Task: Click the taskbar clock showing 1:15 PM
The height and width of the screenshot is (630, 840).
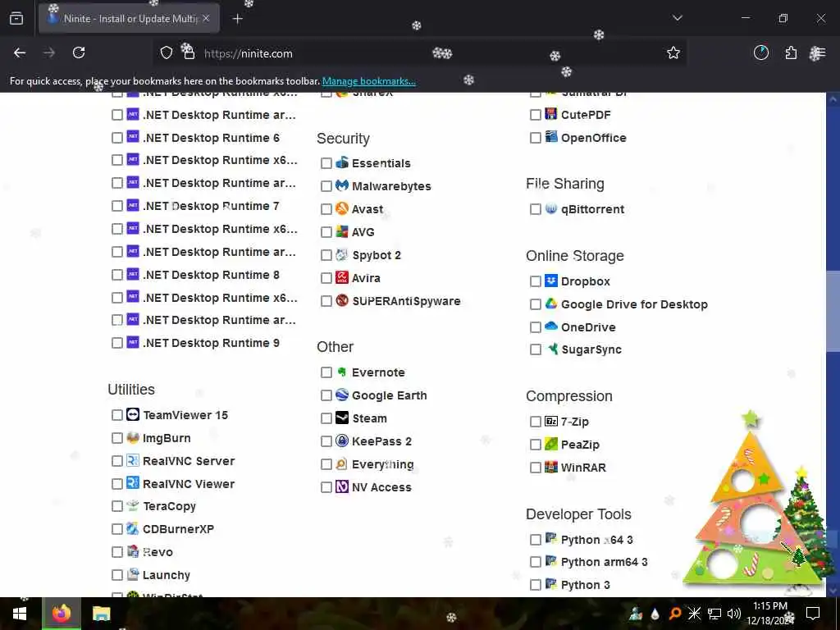Action: point(769,614)
